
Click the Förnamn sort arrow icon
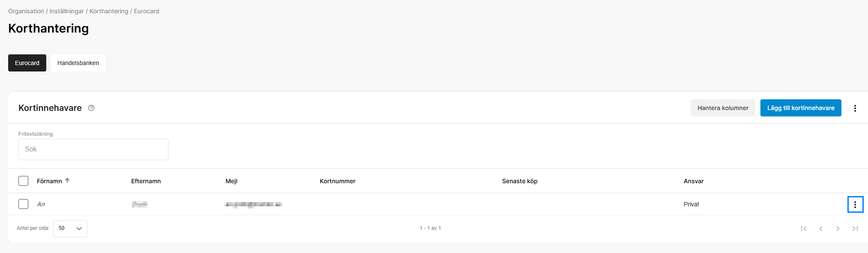[67, 181]
